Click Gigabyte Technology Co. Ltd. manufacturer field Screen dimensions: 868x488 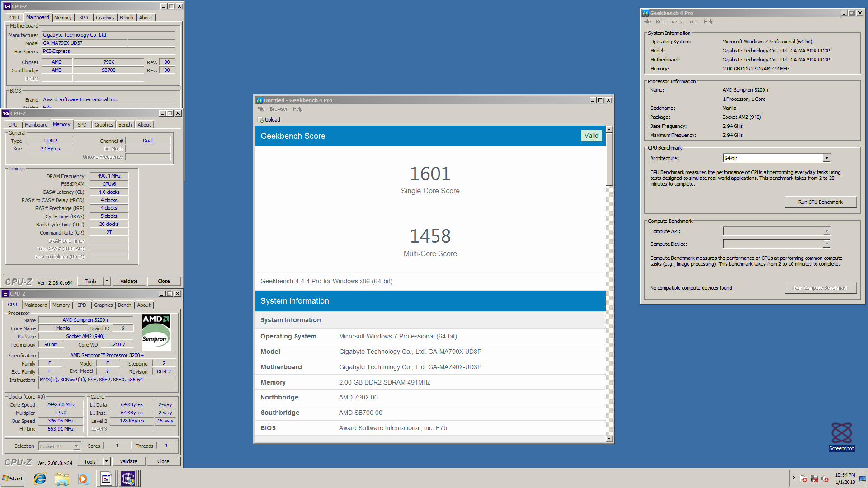pos(108,35)
